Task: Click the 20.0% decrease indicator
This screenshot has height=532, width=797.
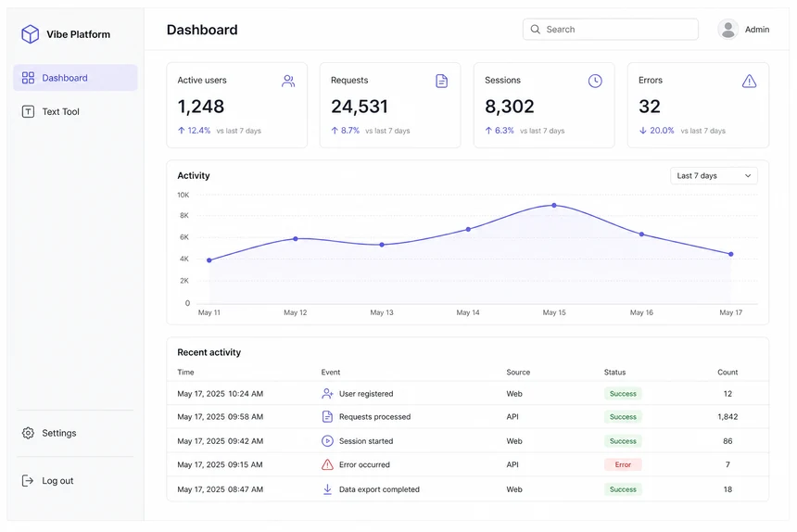Action: click(x=656, y=131)
